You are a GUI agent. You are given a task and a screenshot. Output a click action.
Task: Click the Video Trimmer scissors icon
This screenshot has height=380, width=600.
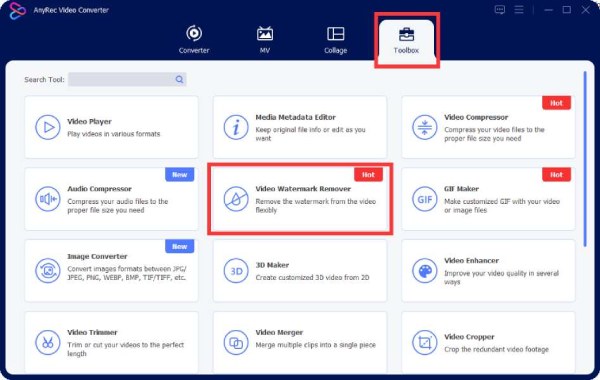48,342
